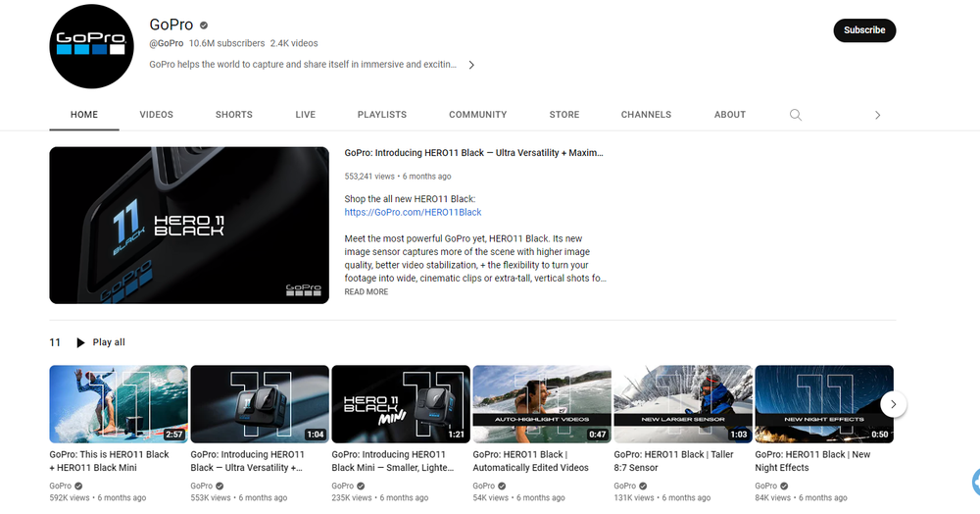980x514 pixels.
Task: Expand description with READ MORE
Action: point(367,292)
